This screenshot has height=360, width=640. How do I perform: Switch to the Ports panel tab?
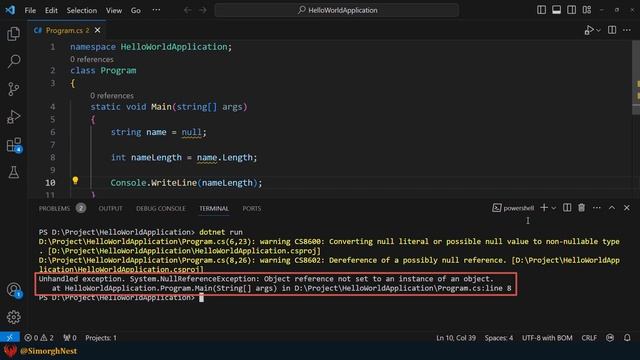pos(251,208)
